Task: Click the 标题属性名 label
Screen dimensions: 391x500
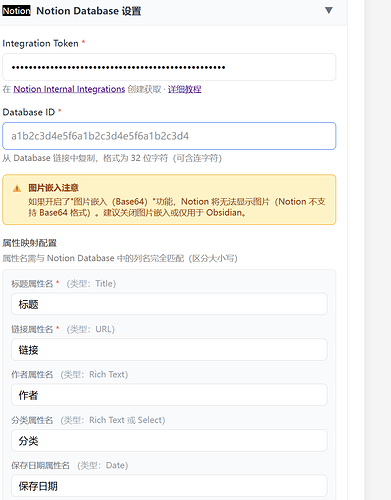Action: pos(32,284)
